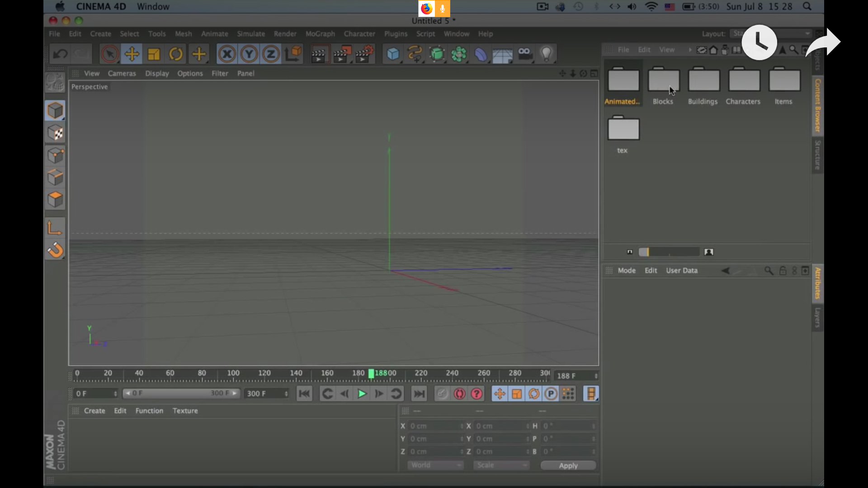Toggle the coordinate system icon

[x=293, y=54]
